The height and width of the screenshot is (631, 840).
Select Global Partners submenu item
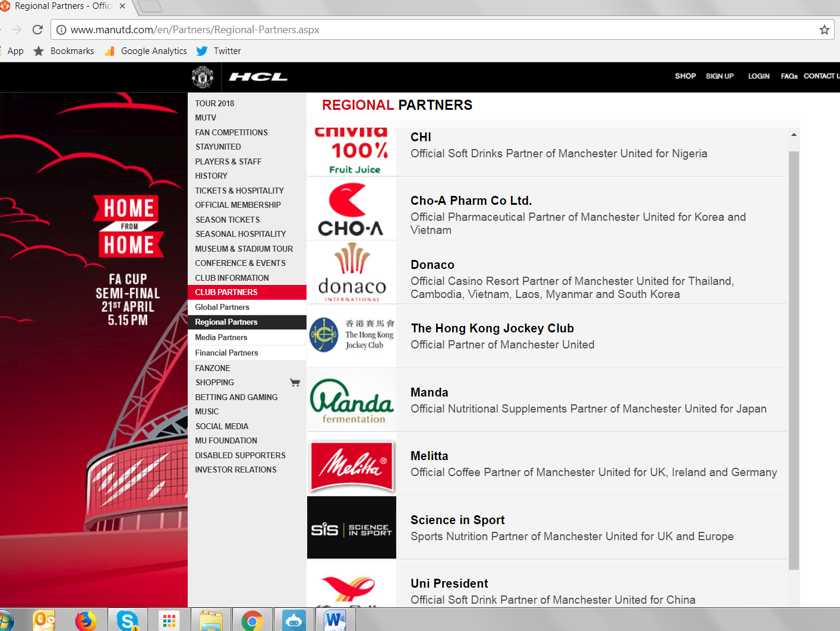[x=247, y=307]
